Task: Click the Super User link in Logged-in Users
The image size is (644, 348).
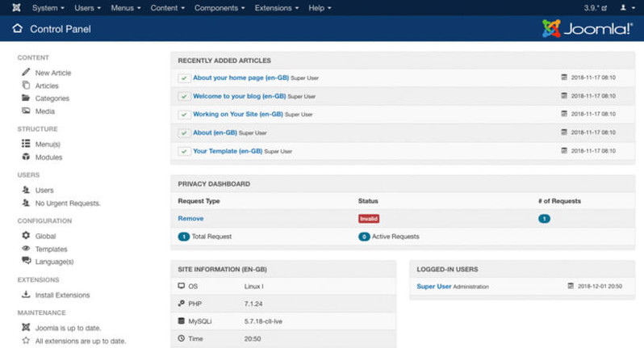Action: coord(433,286)
